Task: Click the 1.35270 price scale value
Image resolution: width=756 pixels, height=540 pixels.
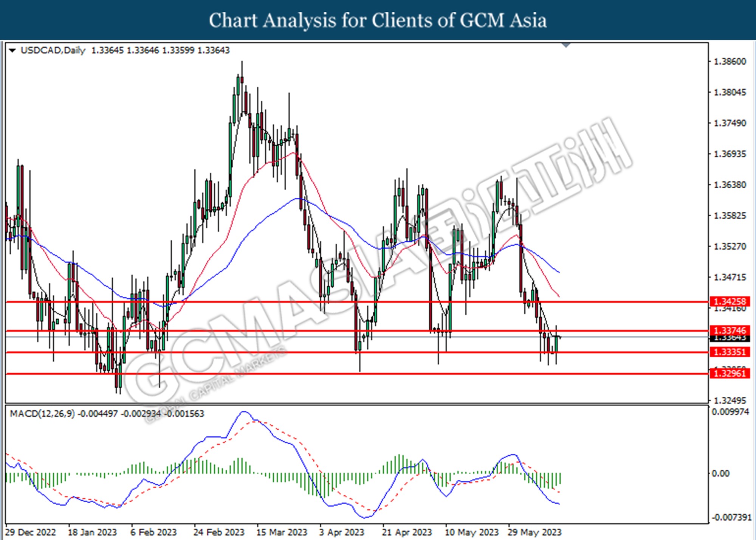Action: (730, 247)
